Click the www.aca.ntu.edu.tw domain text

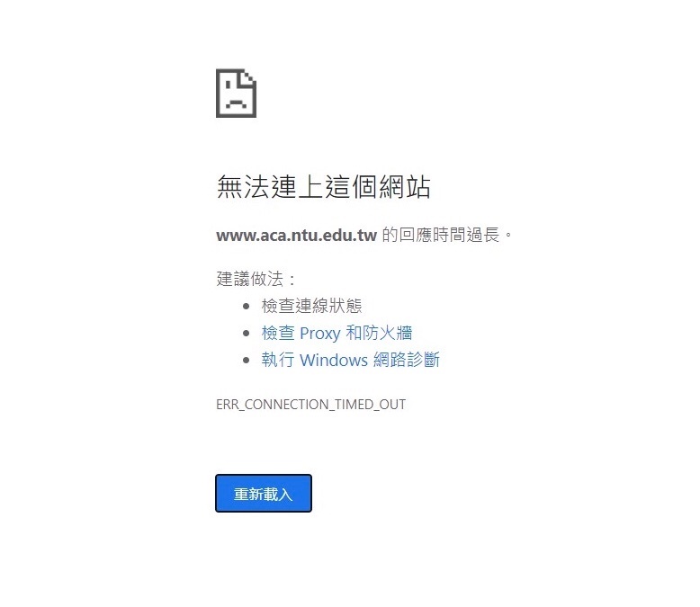296,235
